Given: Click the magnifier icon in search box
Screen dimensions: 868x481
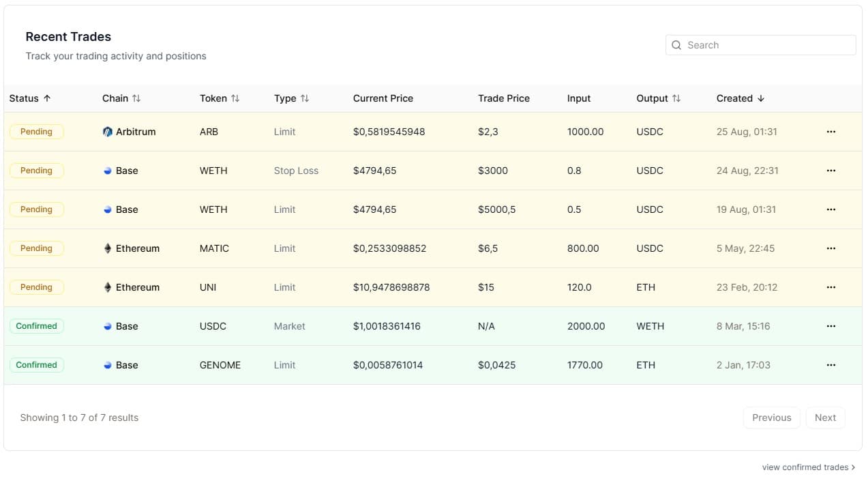Looking at the screenshot, I should 676,45.
